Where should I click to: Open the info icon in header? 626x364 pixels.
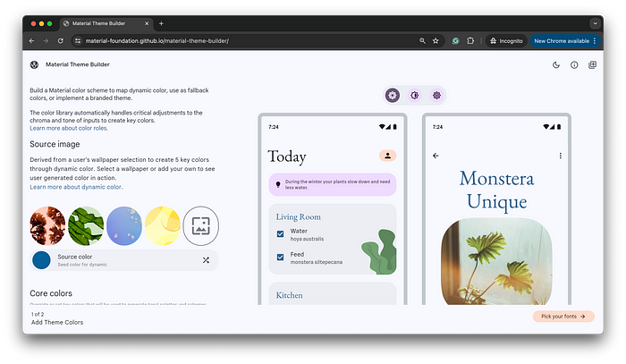[574, 64]
